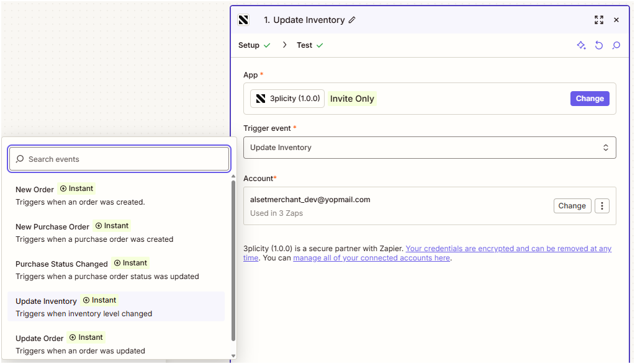Select the New Order trigger event

coord(116,195)
